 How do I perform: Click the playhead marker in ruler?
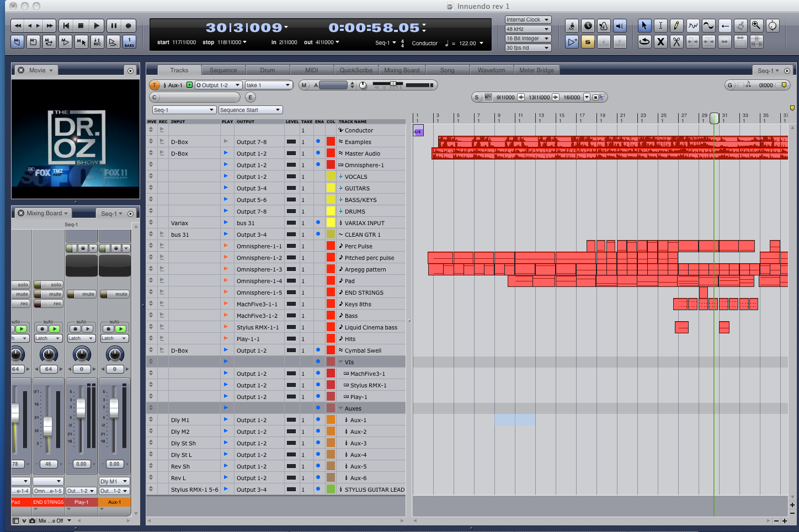pyautogui.click(x=714, y=118)
